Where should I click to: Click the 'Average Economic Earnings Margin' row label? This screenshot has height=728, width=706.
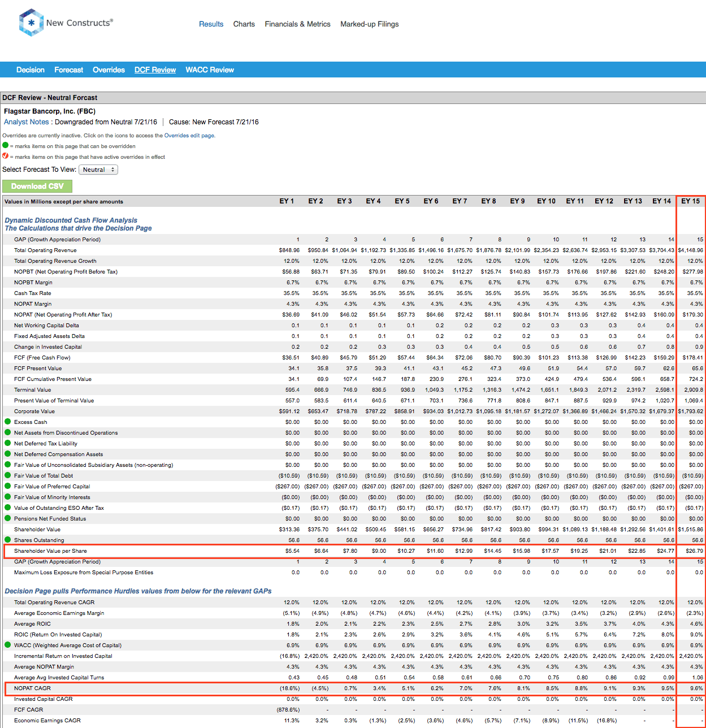tap(59, 613)
